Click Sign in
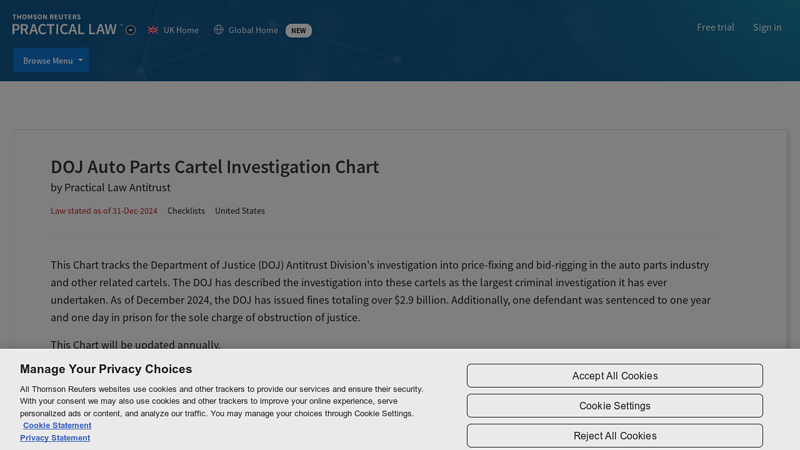The height and width of the screenshot is (450, 800). pos(767,28)
